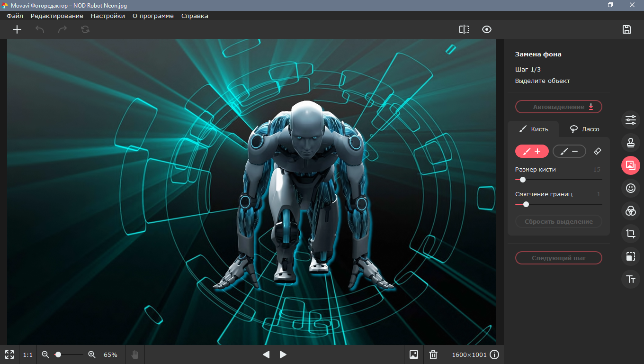This screenshot has height=364, width=644.
Task: Adjust the Размер кисти slider
Action: (522, 180)
